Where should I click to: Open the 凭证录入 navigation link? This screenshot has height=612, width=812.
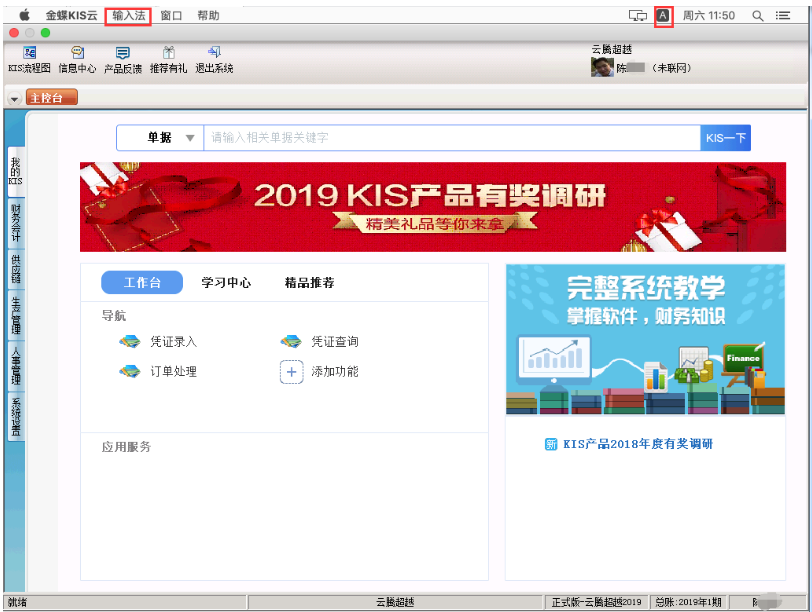pos(173,342)
